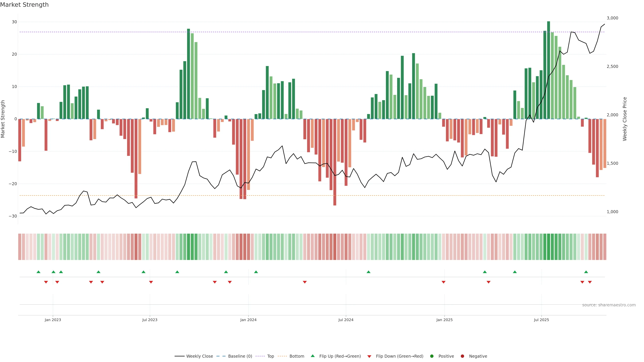Click the first green flip-up marker
The image size is (644, 362).
[38, 272]
